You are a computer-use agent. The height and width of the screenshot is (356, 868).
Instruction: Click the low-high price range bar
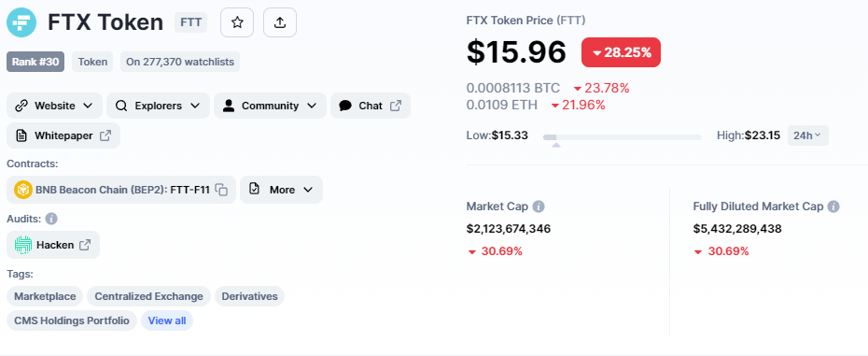[623, 137]
